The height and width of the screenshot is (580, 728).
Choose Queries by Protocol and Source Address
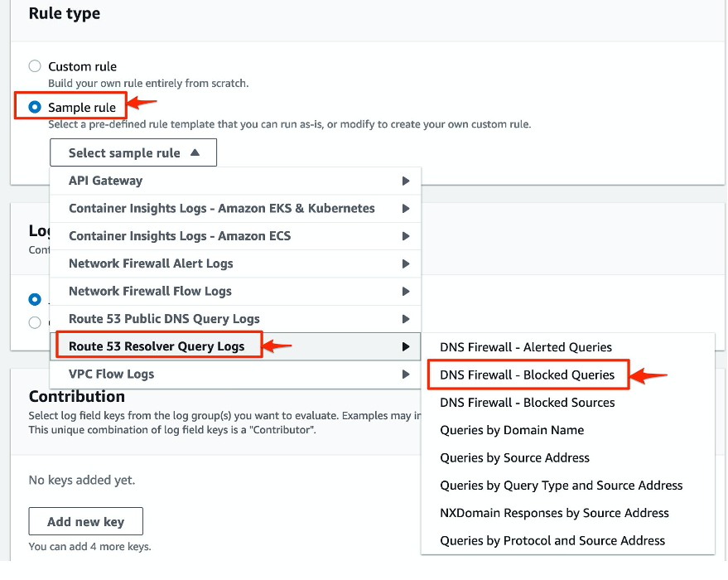[552, 540]
